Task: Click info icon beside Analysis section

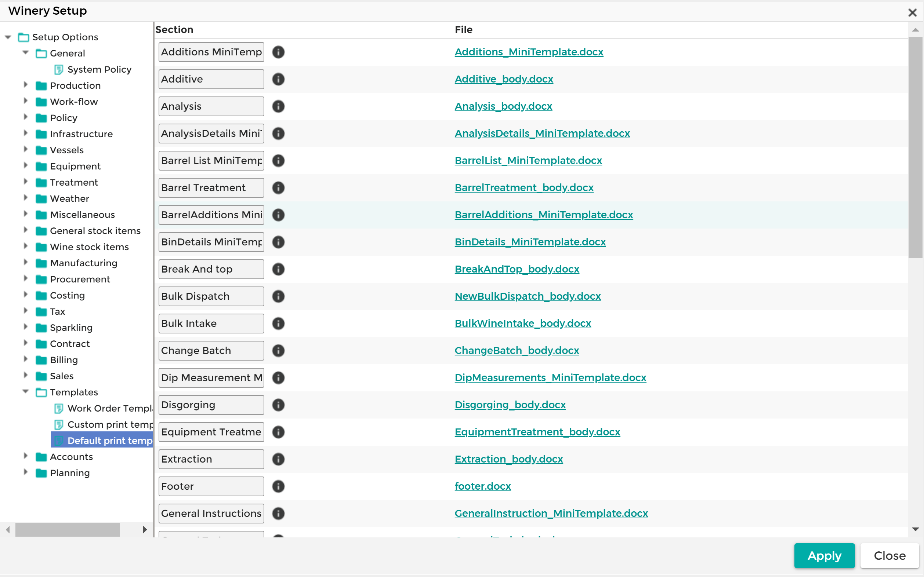Action: [x=278, y=106]
